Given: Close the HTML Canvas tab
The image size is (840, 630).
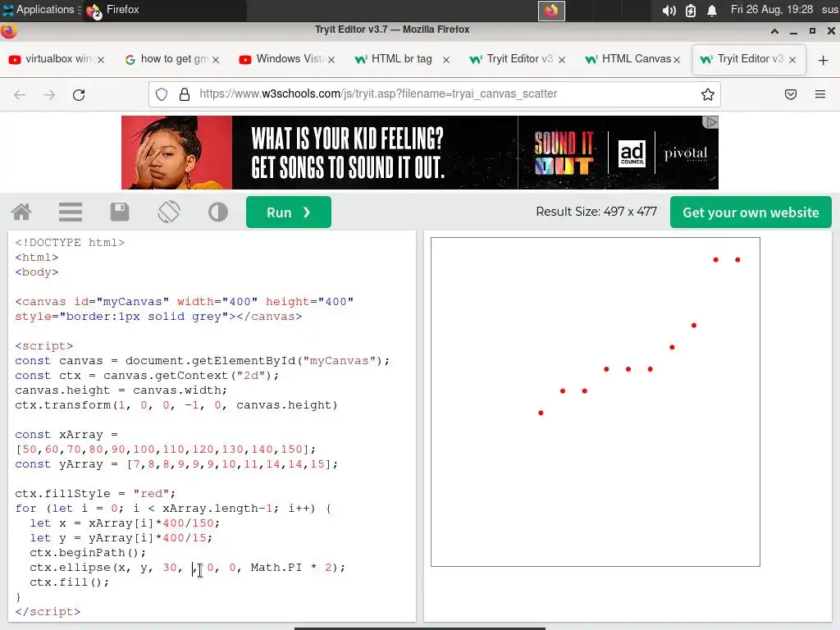Looking at the screenshot, I should tap(677, 59).
